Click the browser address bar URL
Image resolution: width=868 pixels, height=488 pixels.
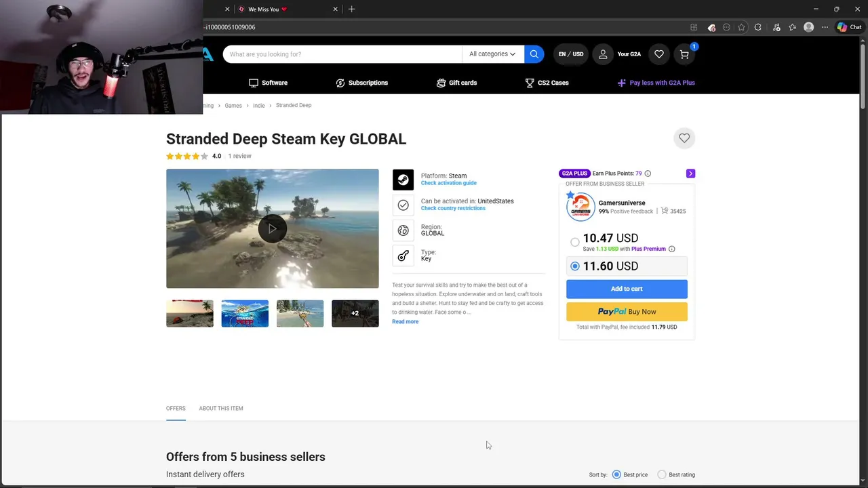pos(229,27)
